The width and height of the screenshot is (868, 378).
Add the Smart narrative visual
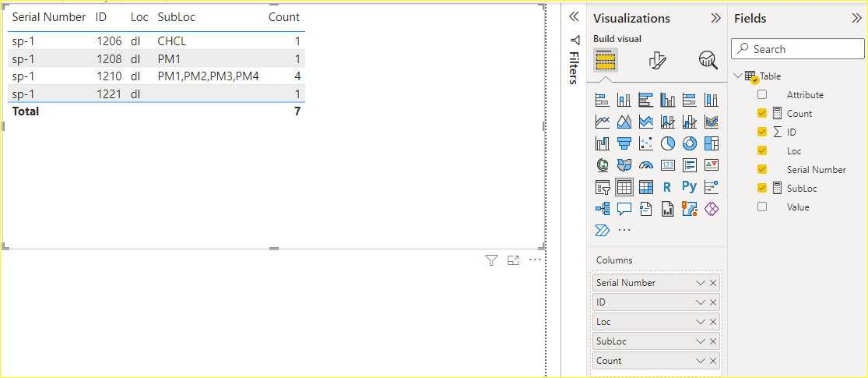pyautogui.click(x=645, y=209)
